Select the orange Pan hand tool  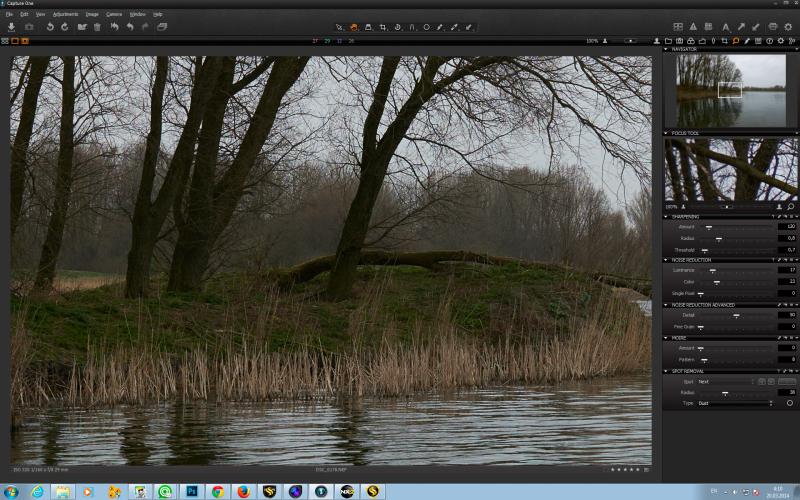tap(354, 28)
